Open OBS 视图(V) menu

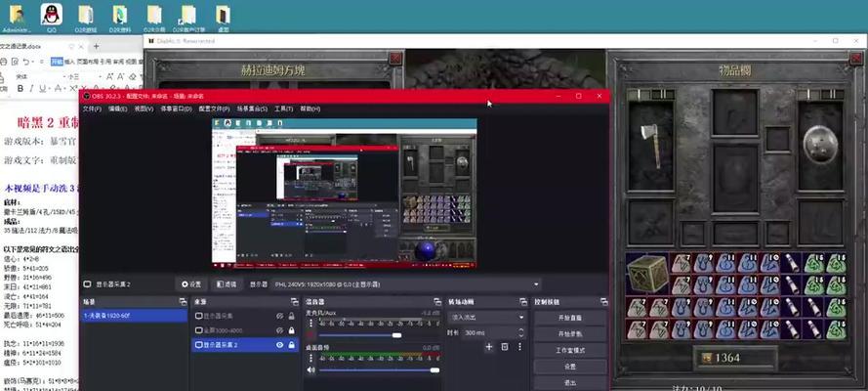[144, 109]
